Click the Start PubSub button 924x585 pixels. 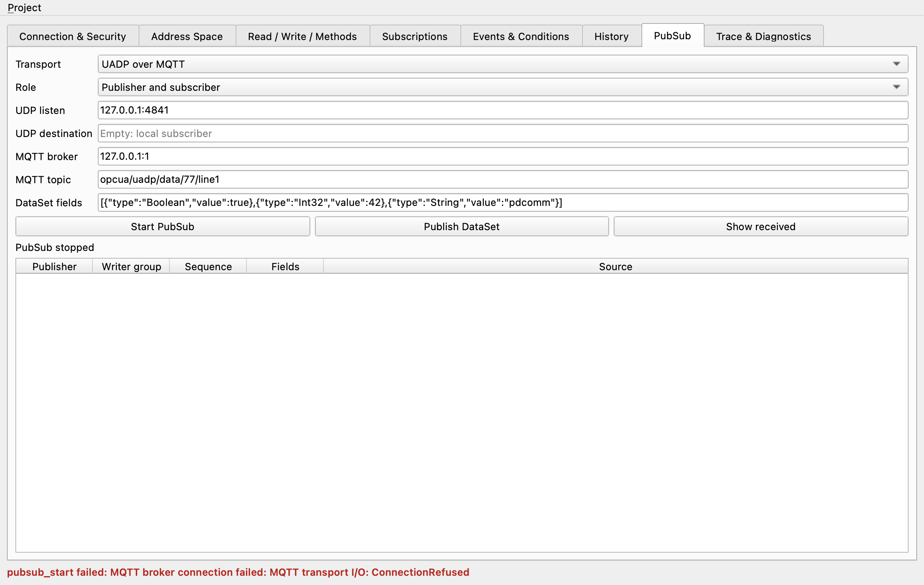pos(162,227)
